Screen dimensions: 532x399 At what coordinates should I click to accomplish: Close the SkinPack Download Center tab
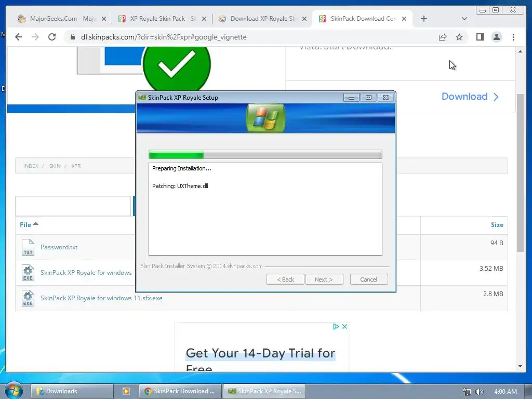point(404,19)
